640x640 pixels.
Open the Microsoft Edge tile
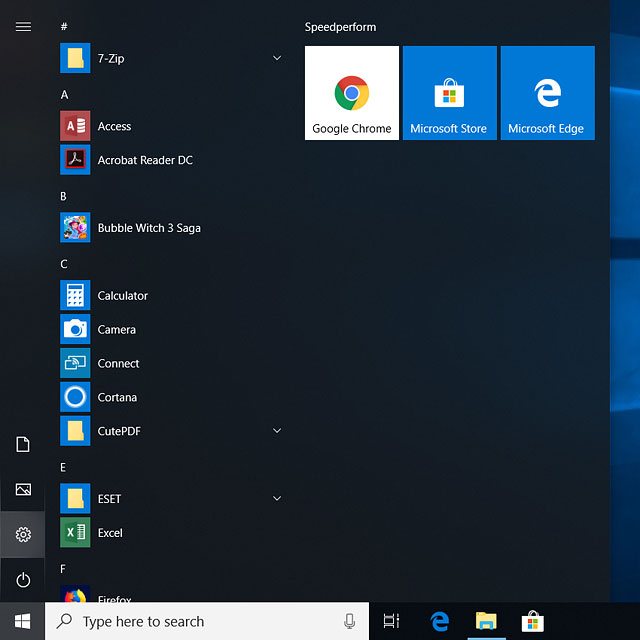[x=547, y=93]
